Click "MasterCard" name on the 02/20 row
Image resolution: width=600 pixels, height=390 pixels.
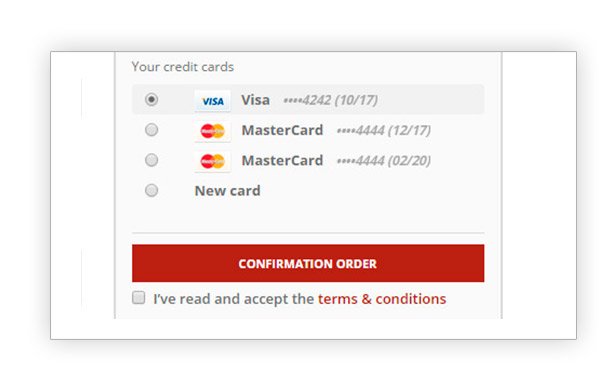tap(282, 160)
